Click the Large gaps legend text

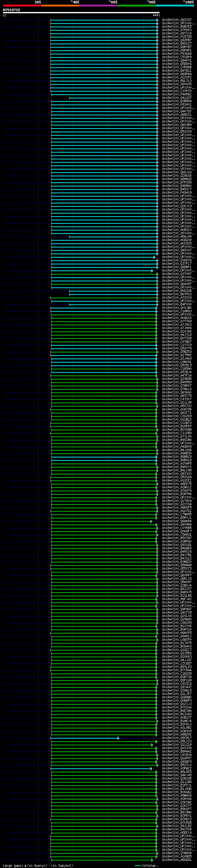coord(38,865)
